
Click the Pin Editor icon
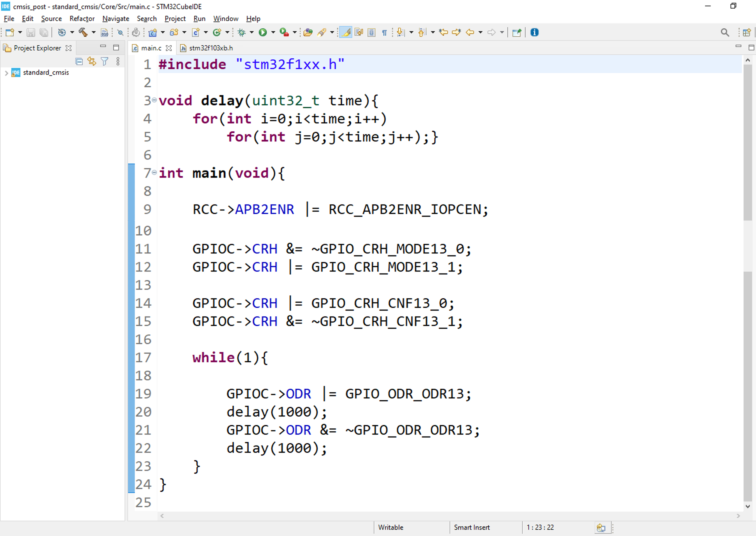pyautogui.click(x=517, y=32)
